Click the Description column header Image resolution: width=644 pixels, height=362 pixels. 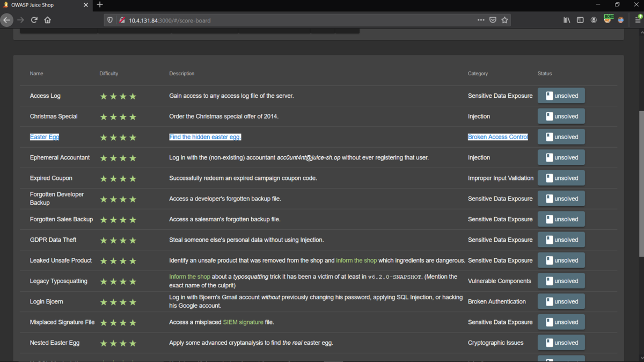point(182,74)
